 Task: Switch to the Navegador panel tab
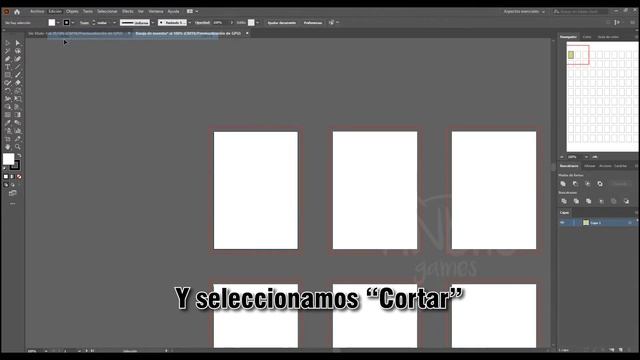[568, 37]
